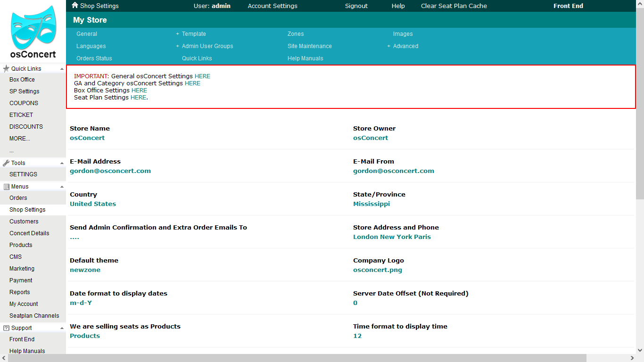Click the list icon beside Menus
The height and width of the screenshot is (362, 644).
pos(6,187)
